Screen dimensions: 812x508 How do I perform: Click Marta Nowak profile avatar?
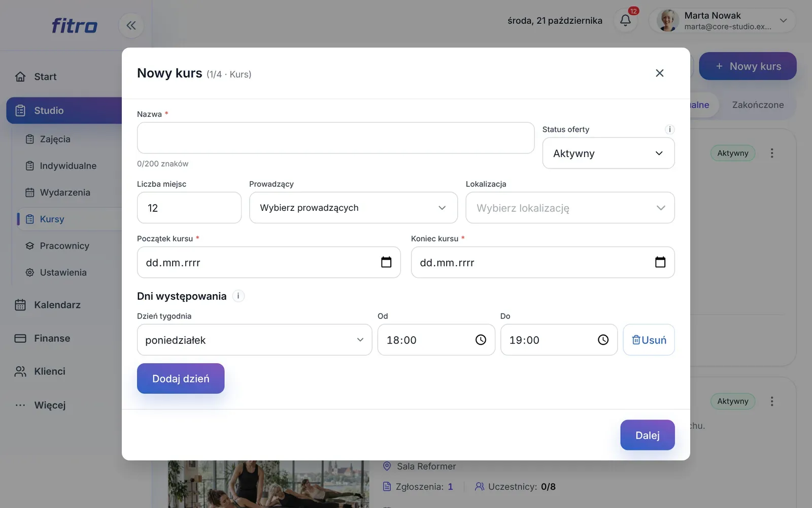pyautogui.click(x=667, y=21)
